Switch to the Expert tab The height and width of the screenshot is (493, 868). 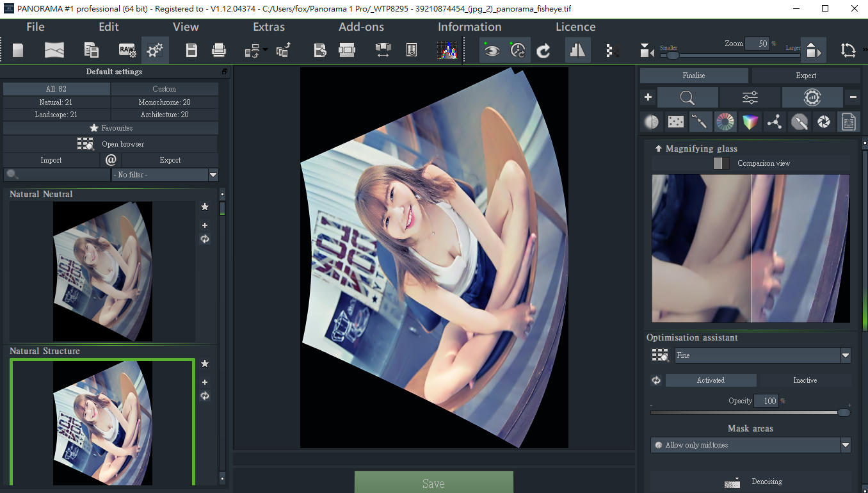click(x=805, y=76)
